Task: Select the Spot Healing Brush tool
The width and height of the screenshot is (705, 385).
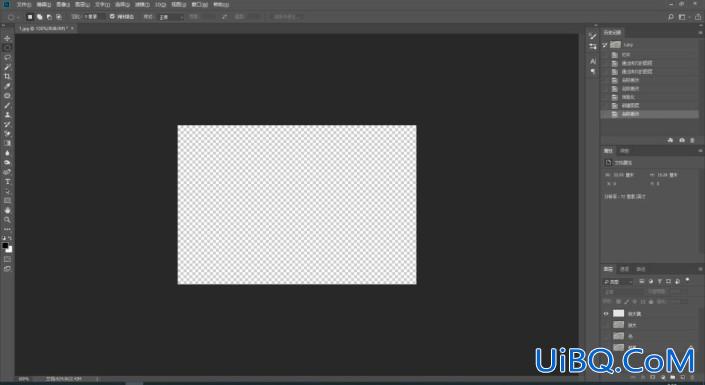Action: point(7,96)
